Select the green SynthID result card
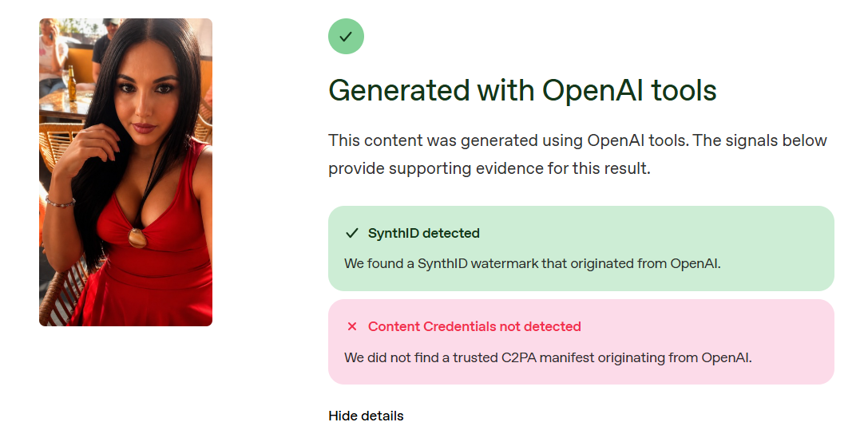This screenshot has width=868, height=426. pos(581,248)
